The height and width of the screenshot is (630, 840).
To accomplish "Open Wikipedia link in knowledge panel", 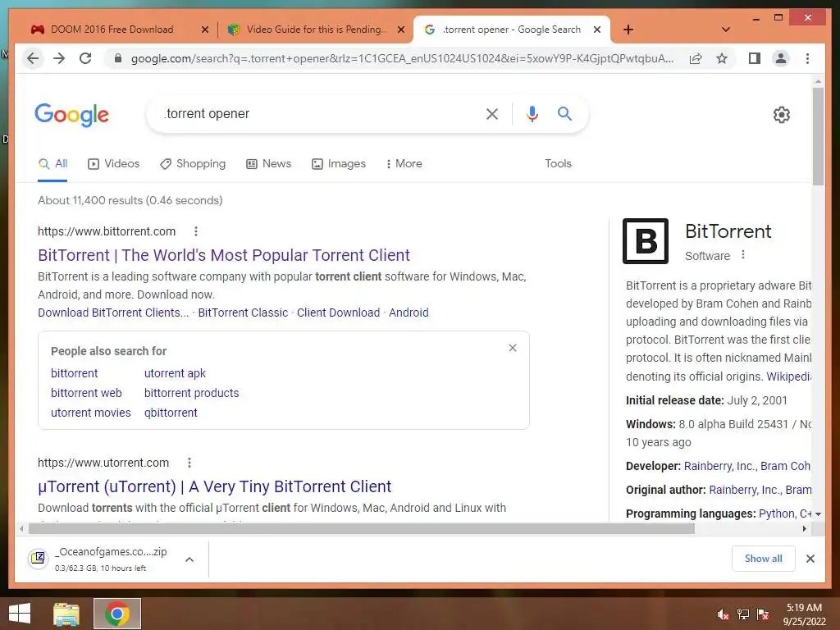I will point(789,377).
